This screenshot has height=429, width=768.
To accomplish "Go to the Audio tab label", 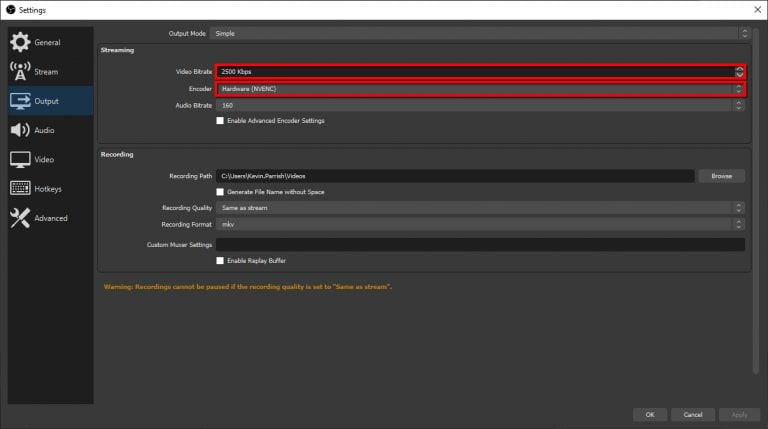I will [x=44, y=130].
